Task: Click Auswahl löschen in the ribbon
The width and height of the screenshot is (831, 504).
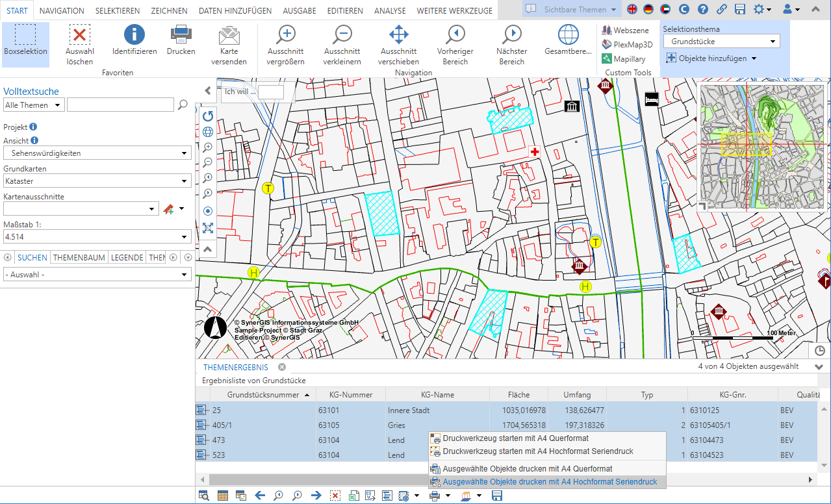Action: click(x=79, y=44)
